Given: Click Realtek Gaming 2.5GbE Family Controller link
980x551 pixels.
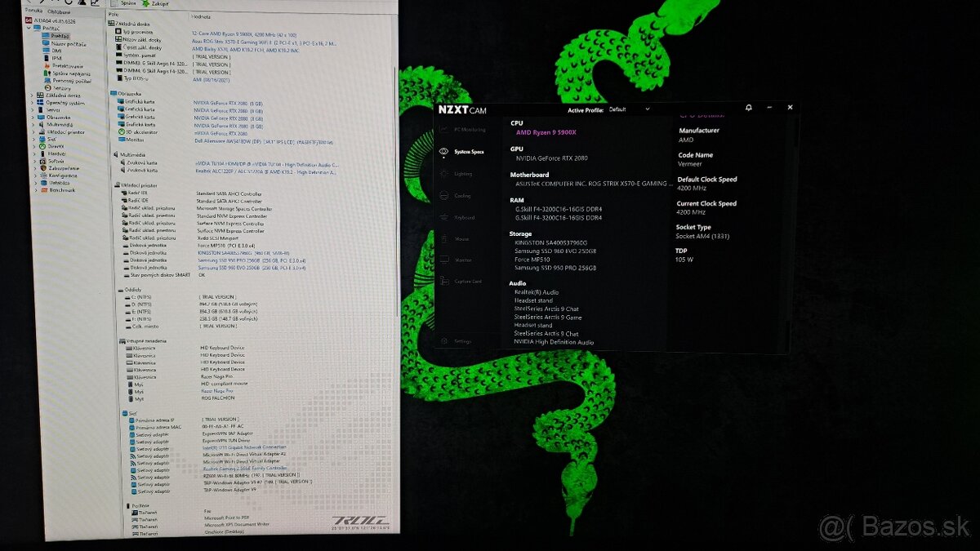Looking at the screenshot, I should coord(244,468).
